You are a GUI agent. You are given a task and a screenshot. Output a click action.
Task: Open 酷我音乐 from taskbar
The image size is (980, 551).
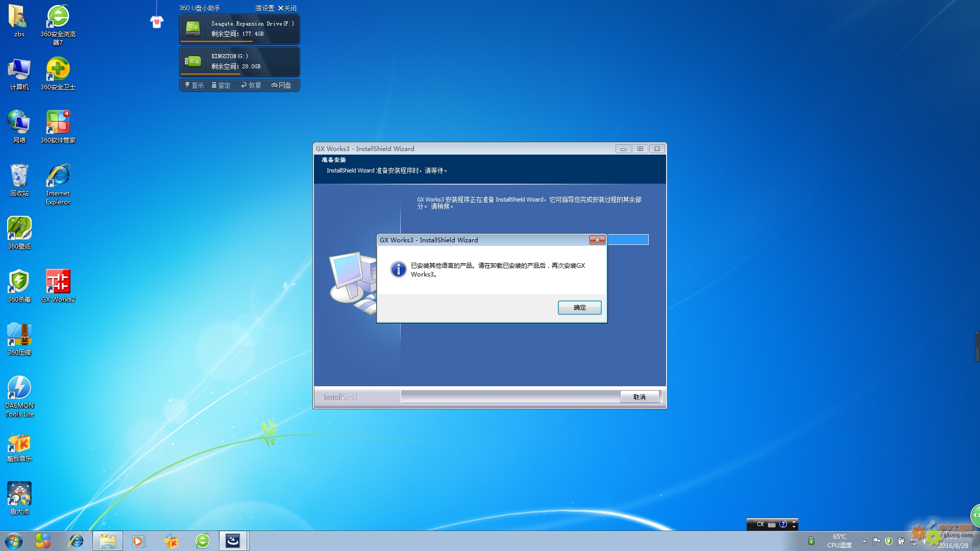coord(171,541)
